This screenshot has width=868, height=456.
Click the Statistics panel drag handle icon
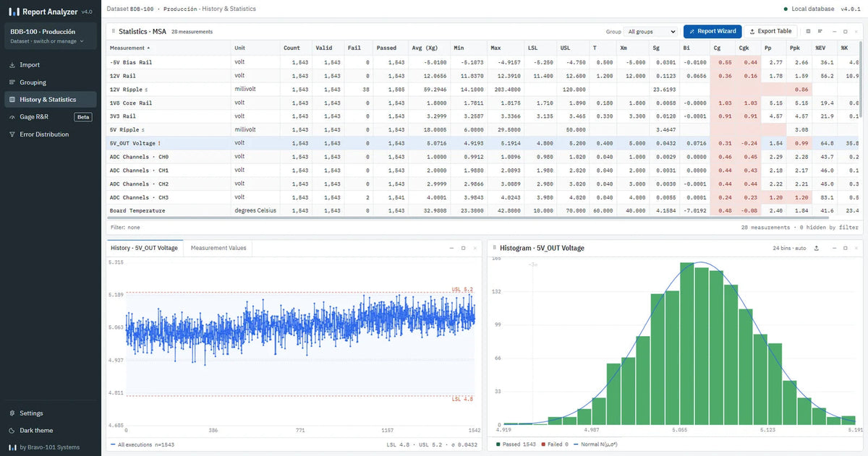click(113, 32)
